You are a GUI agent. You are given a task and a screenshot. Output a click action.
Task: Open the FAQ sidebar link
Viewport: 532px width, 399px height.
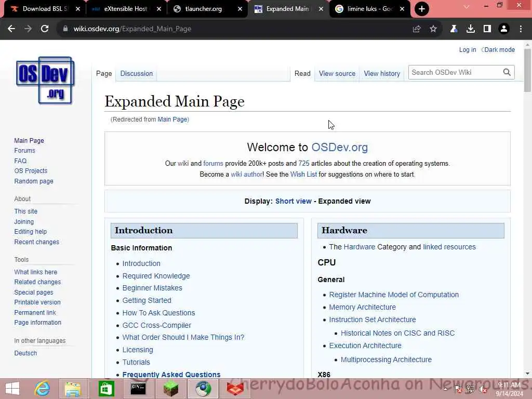[x=20, y=161]
